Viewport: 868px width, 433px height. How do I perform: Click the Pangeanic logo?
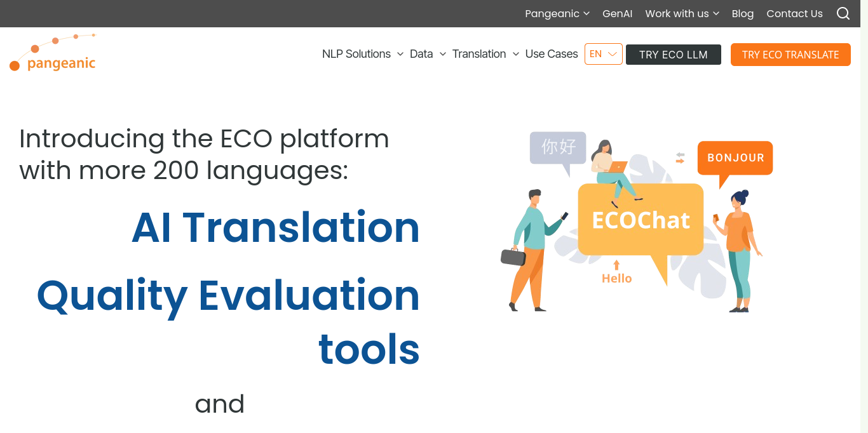click(x=53, y=53)
